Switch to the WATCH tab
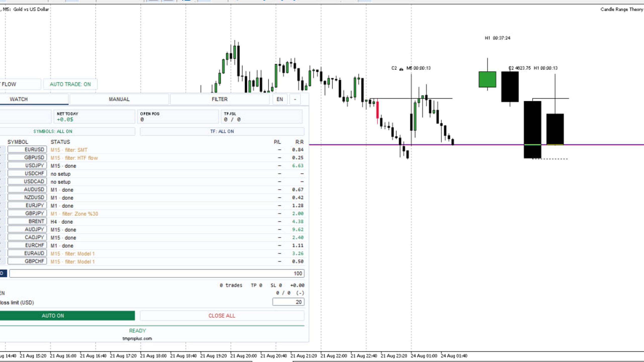644x362 pixels. tap(34, 99)
